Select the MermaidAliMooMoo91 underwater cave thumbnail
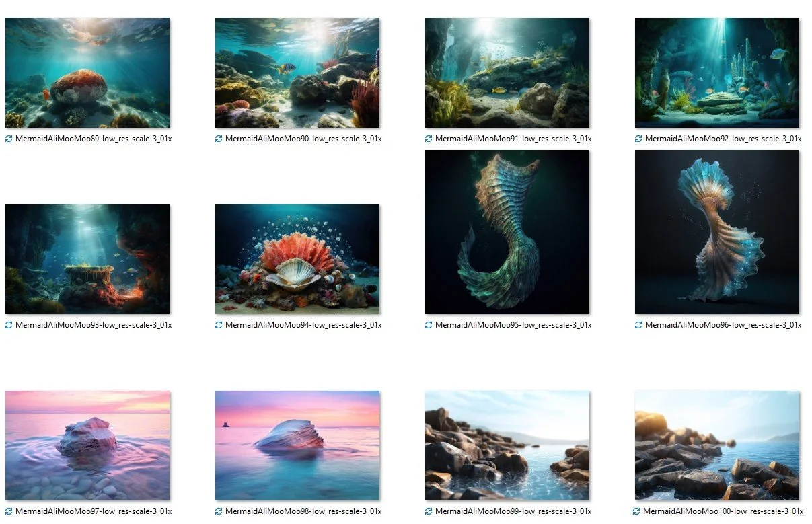The image size is (812, 524). tap(507, 73)
